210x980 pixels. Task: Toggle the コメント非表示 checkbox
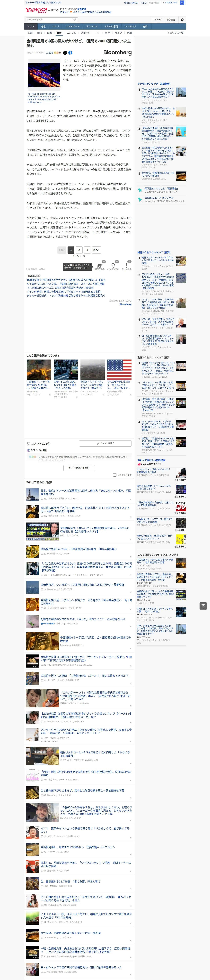click(x=115, y=475)
